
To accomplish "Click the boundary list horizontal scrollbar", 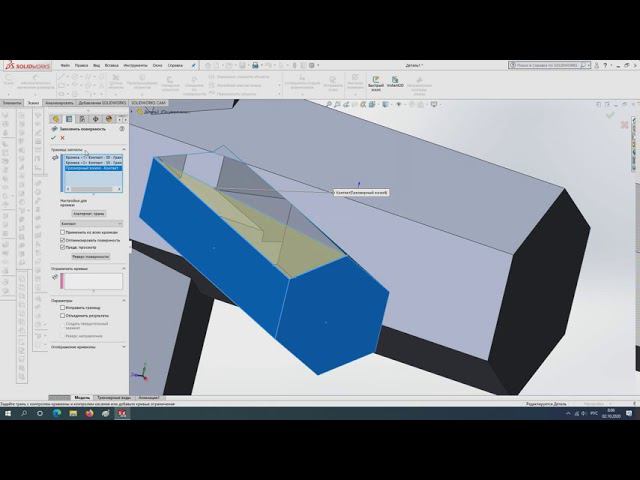I will (x=93, y=189).
